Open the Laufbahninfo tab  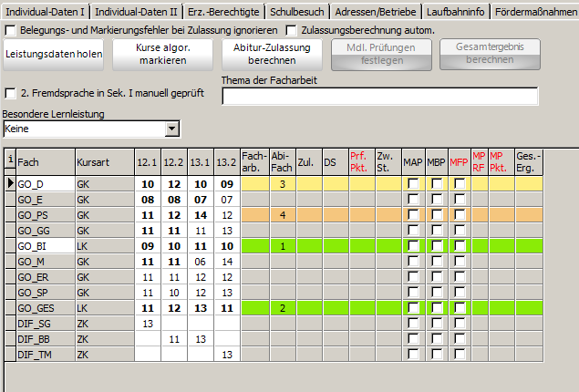click(455, 12)
